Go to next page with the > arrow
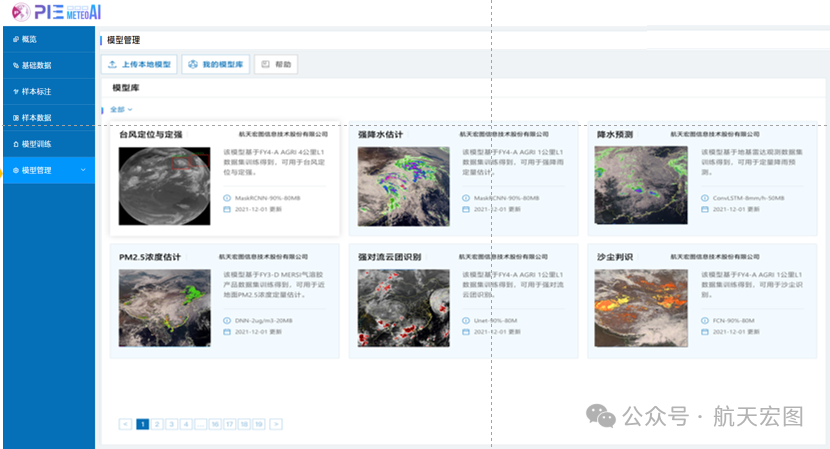830x449 pixels. click(276, 424)
